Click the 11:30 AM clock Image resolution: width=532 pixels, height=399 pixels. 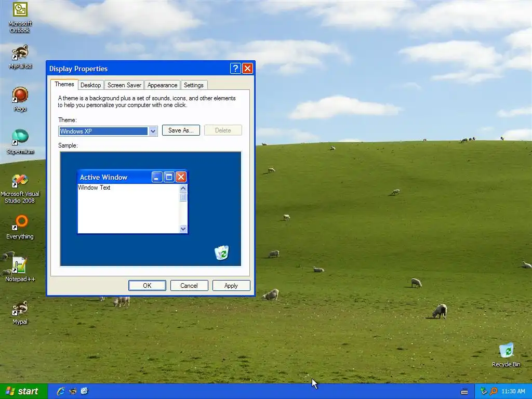click(513, 392)
